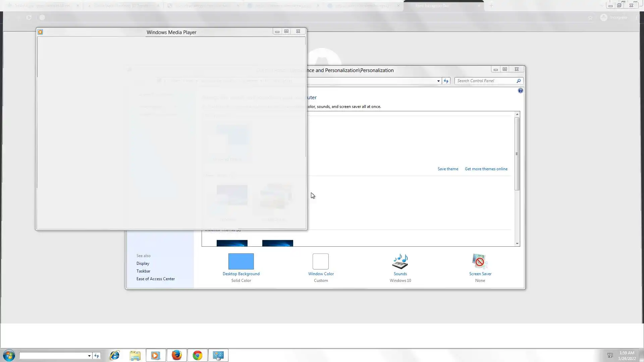Click the Desktop Background blue swatch
Viewport: 644px width, 362px height.
pos(241,261)
